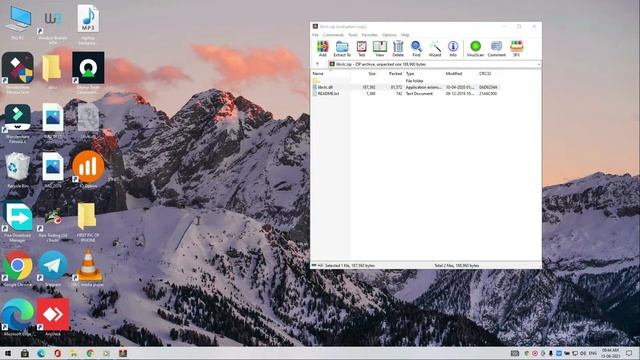This screenshot has height=360, width=640.
Task: Open Microsoft Store from the taskbar
Action: (24, 353)
